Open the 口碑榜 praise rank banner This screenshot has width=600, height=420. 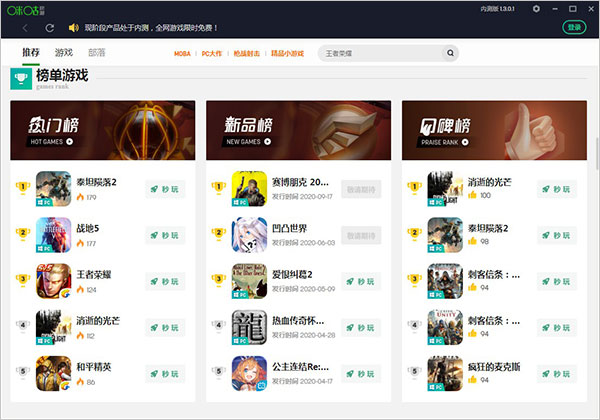(494, 130)
